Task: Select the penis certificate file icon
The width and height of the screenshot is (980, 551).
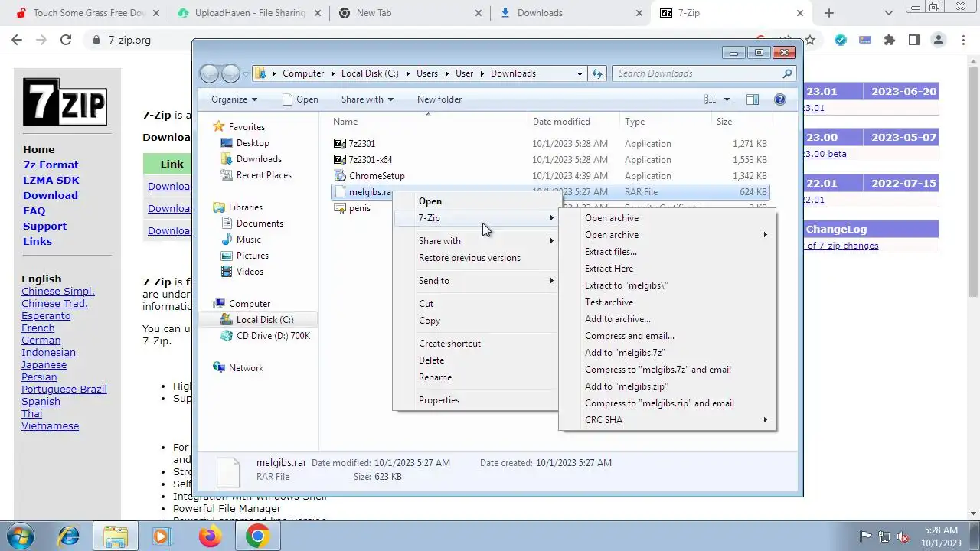Action: [x=340, y=208]
